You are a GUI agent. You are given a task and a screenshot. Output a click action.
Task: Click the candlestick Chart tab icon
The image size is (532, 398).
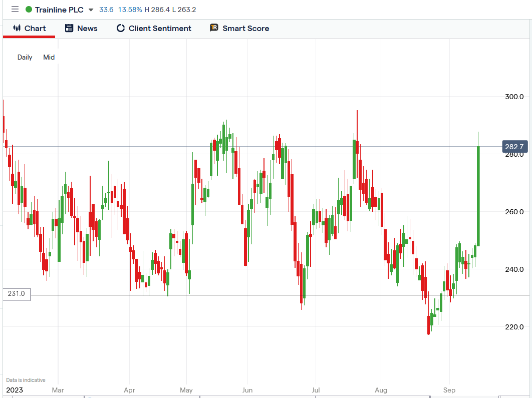(17, 28)
